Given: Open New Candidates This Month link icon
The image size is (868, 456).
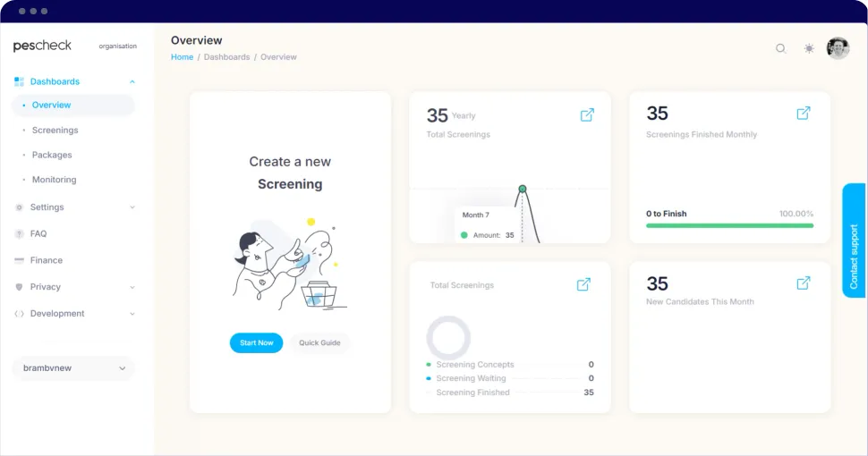Looking at the screenshot, I should click(x=804, y=283).
